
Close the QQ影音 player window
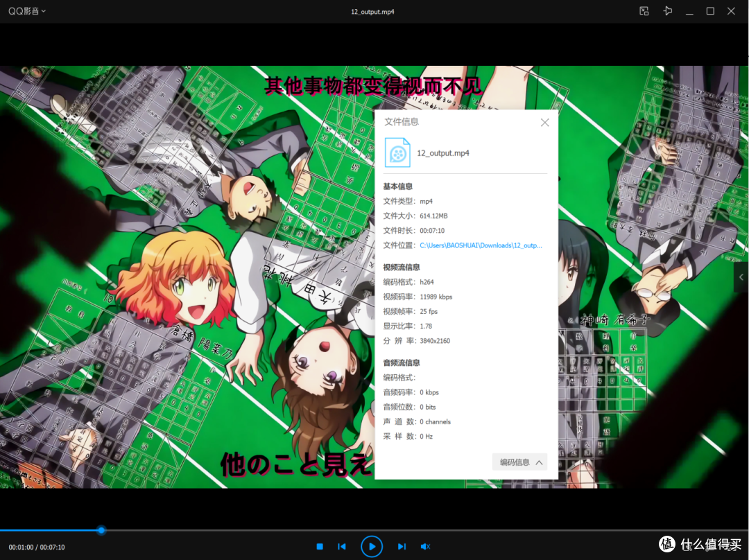(732, 11)
